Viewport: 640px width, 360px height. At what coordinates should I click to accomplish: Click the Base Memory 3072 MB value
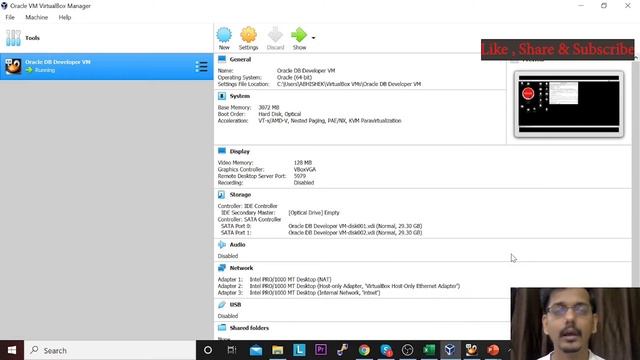[x=269, y=107]
